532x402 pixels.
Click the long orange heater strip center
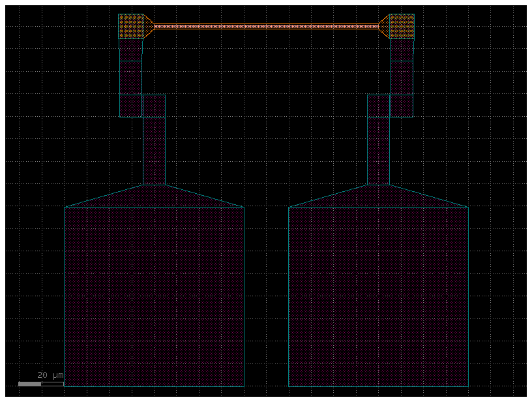point(266,26)
